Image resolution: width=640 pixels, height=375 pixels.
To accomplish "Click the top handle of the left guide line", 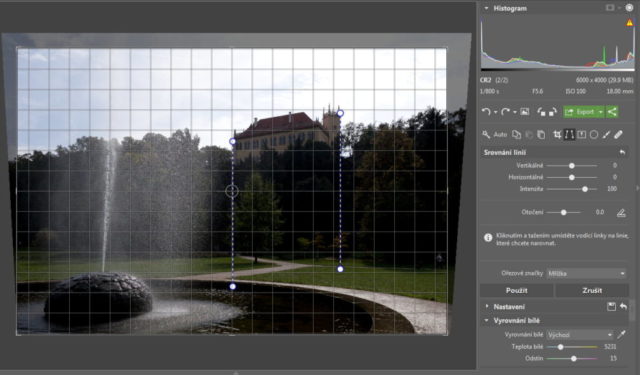I will pos(232,141).
